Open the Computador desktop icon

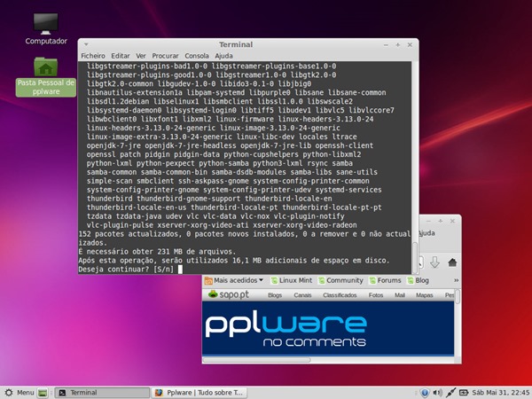pos(46,28)
